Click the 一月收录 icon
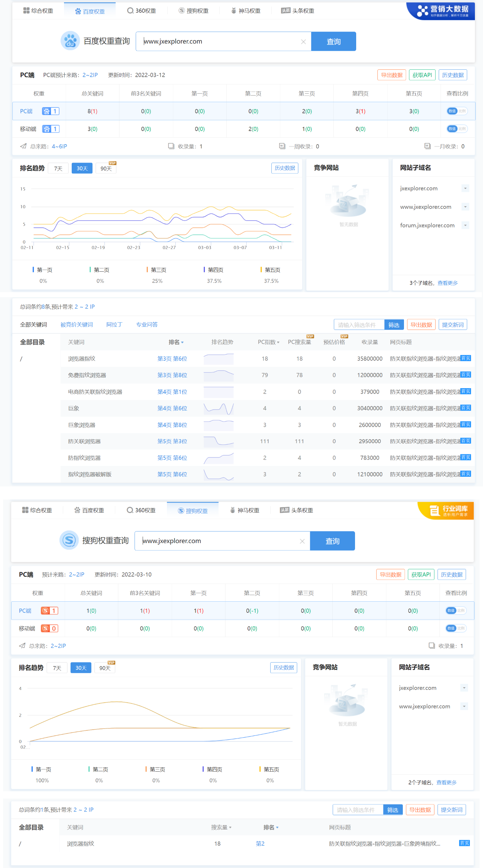 [427, 146]
